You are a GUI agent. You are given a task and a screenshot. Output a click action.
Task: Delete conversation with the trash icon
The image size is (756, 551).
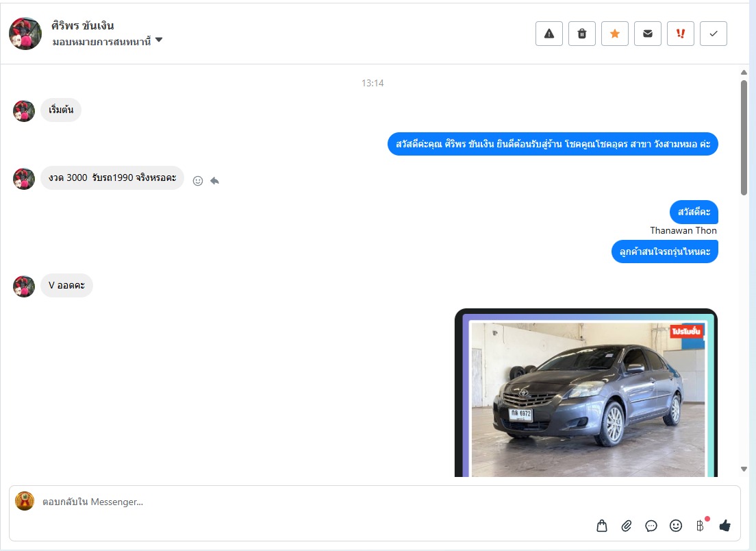(582, 34)
